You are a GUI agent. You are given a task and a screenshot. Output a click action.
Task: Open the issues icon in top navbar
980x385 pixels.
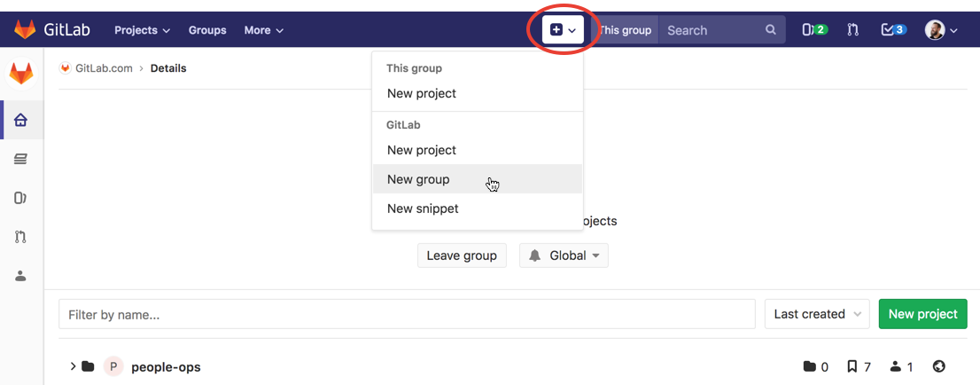click(813, 29)
